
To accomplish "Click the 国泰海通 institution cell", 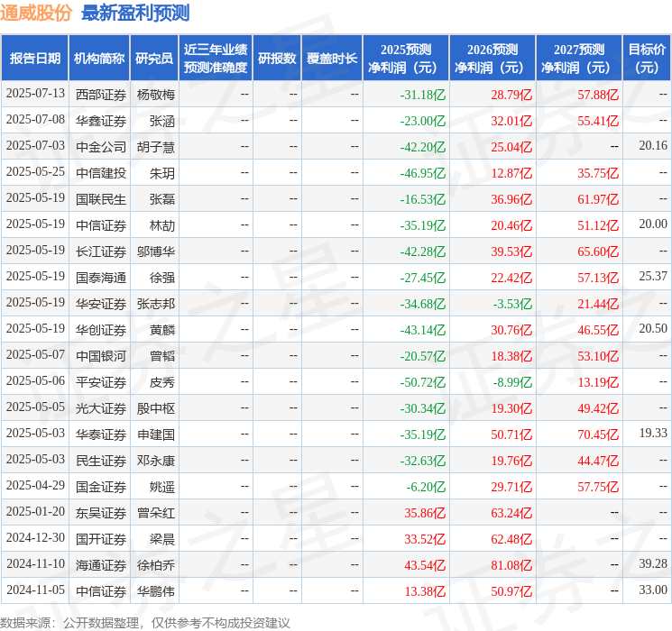I will tap(101, 278).
